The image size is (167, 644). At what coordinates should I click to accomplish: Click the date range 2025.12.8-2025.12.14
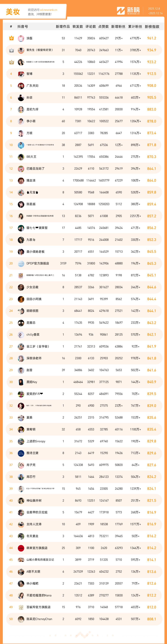click(x=155, y=11)
